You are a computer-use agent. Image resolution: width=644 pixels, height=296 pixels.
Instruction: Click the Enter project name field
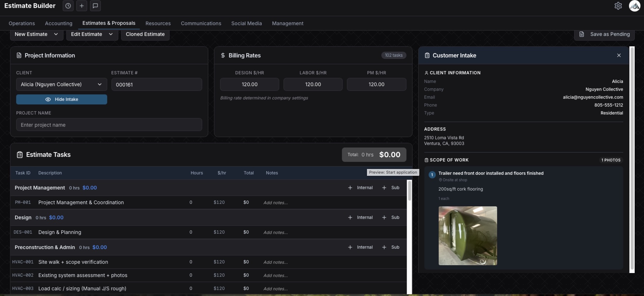tap(109, 125)
